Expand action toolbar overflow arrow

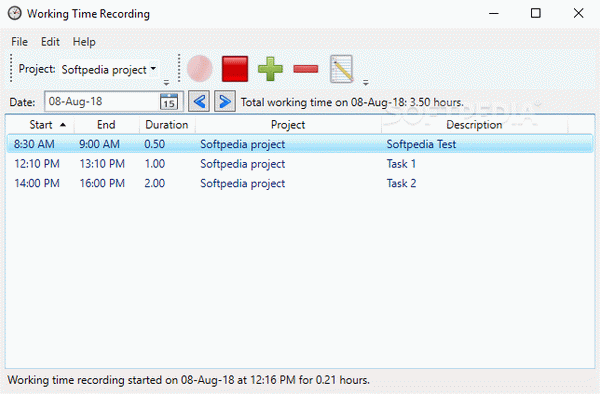pyautogui.click(x=366, y=83)
